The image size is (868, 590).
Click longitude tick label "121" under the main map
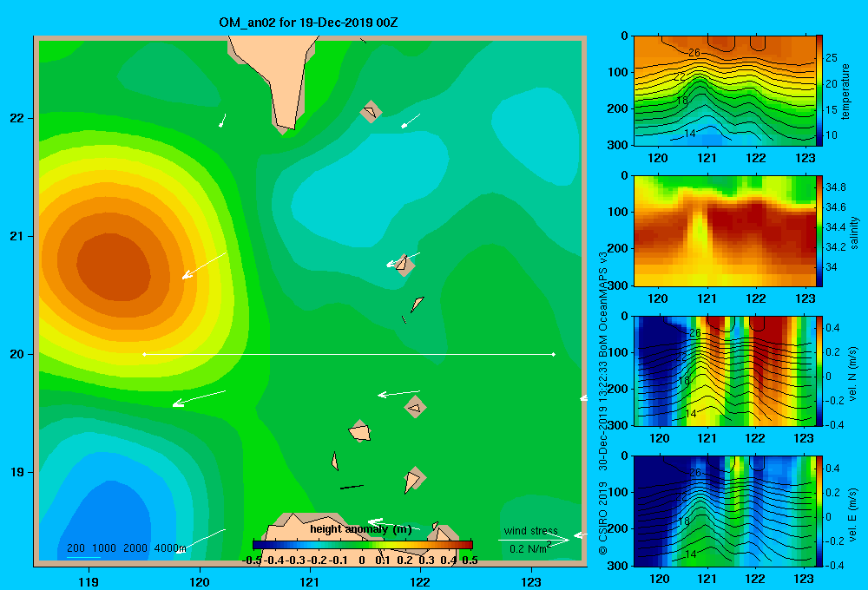310,581
